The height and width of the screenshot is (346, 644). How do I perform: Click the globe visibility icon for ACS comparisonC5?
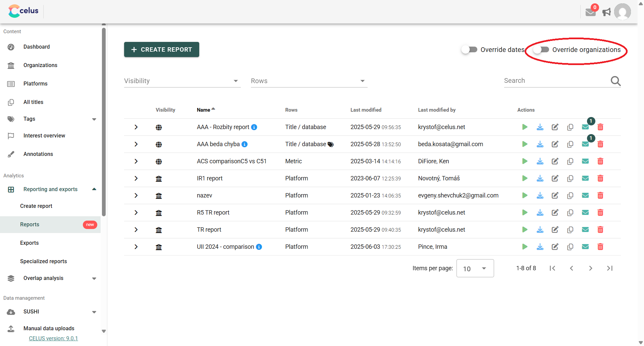[159, 162]
